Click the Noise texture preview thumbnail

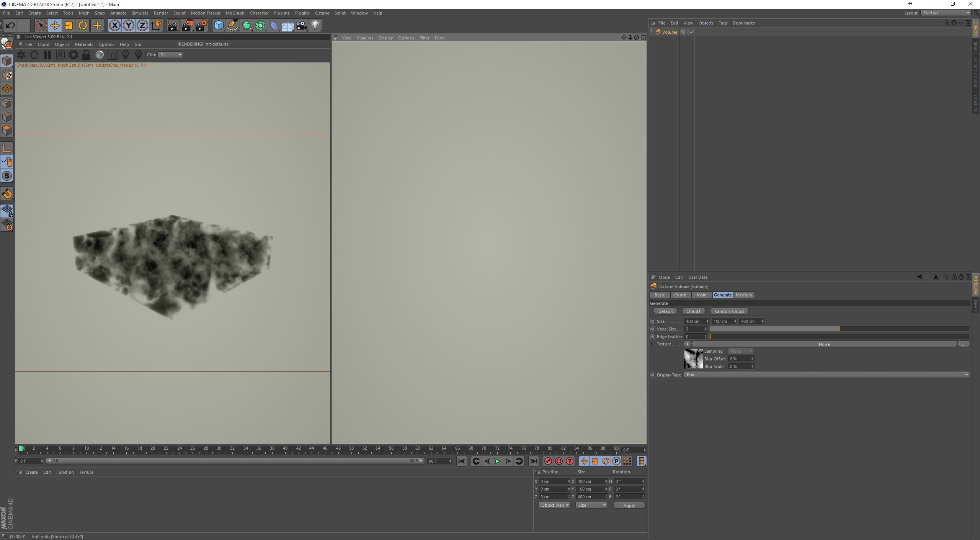693,359
